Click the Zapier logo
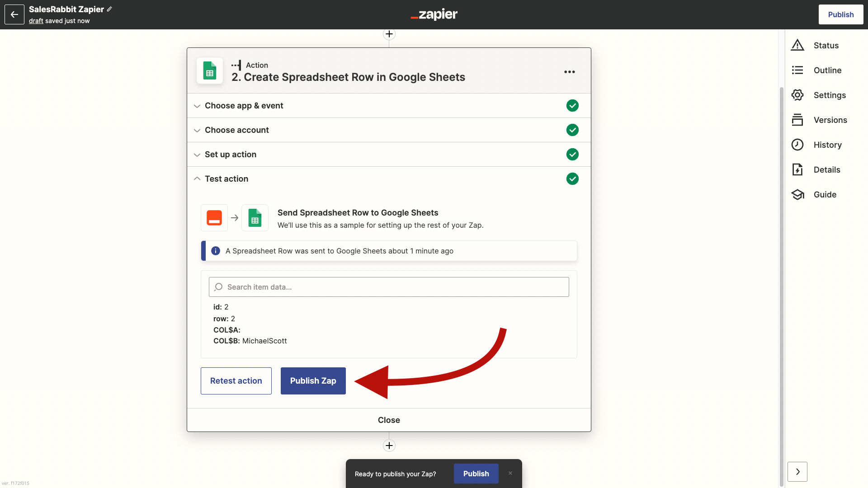868x488 pixels. [x=434, y=14]
